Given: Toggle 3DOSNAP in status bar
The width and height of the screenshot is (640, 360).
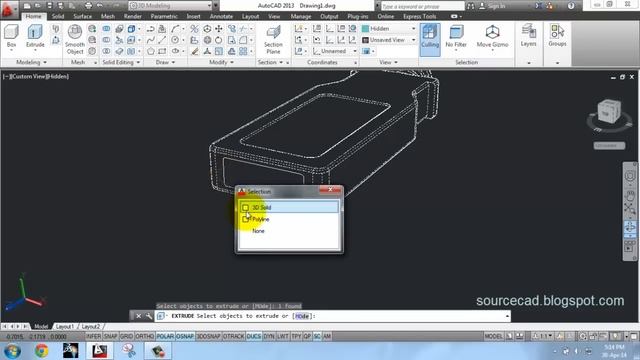Looking at the screenshot, I should [209, 336].
